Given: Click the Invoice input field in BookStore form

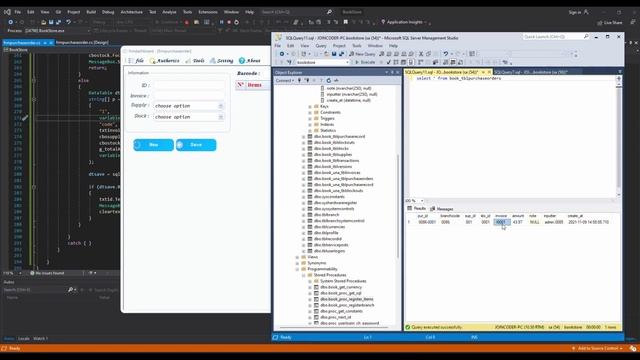Looking at the screenshot, I should [x=189, y=96].
